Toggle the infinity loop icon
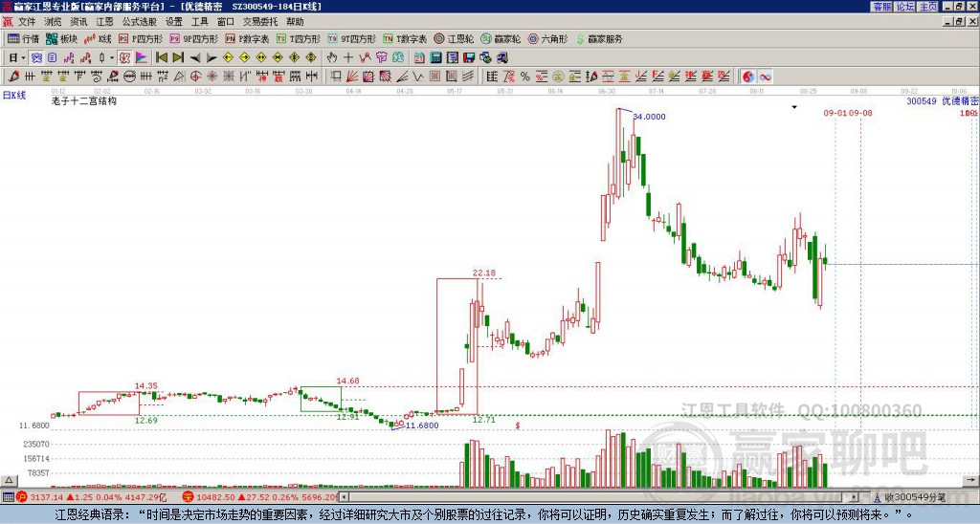 [x=765, y=76]
